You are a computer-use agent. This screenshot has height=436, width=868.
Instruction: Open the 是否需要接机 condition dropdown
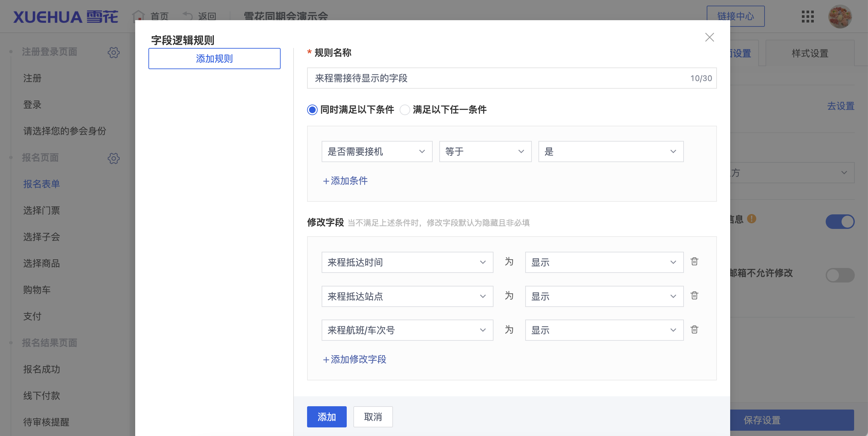tap(377, 152)
